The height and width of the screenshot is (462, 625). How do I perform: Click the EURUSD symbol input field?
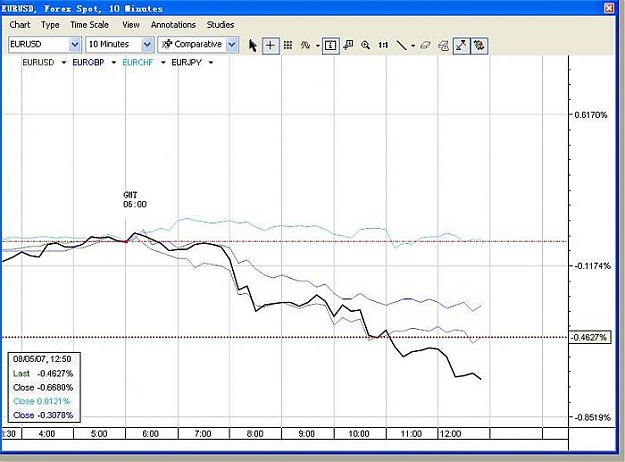click(39, 44)
